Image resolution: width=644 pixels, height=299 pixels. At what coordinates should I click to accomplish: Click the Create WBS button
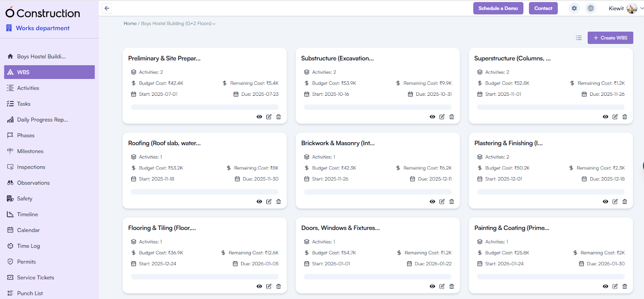tap(610, 38)
